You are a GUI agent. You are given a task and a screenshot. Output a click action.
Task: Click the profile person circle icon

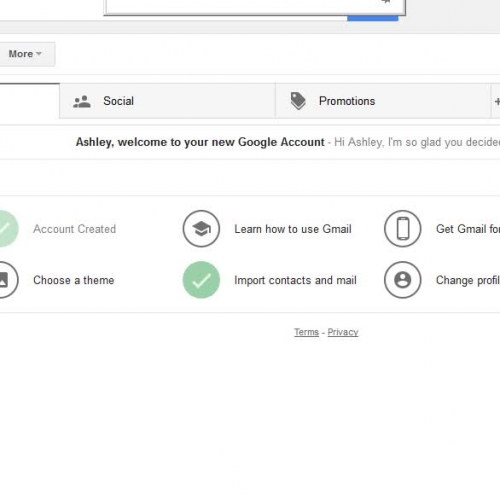coord(403,280)
